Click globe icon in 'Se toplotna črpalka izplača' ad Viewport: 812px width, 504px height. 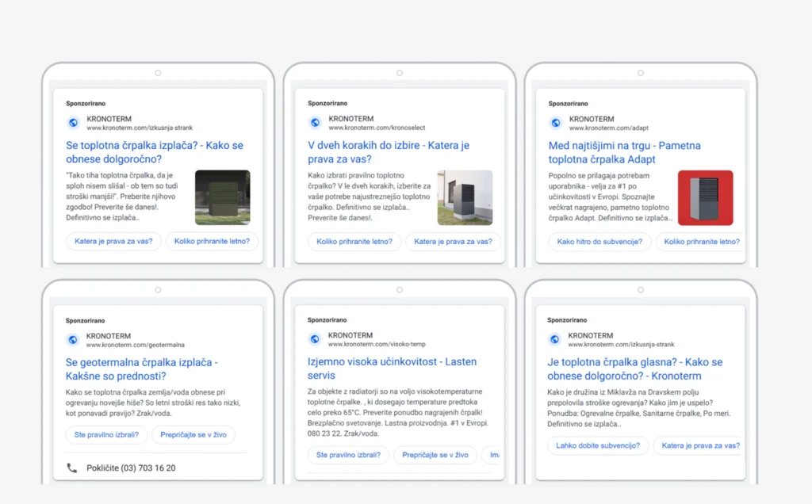pyautogui.click(x=73, y=123)
